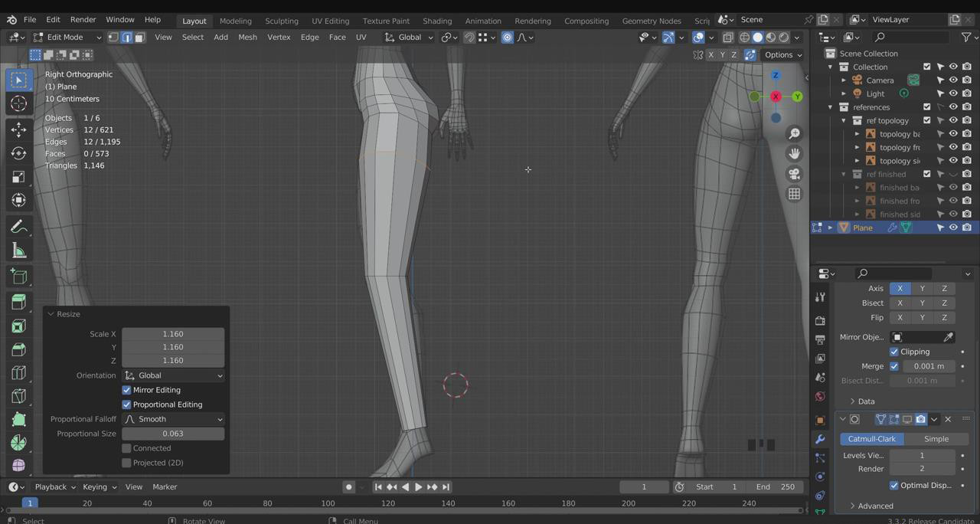Toggle camera view icon in viewport
Screen dimensions: 980x524
pos(794,174)
